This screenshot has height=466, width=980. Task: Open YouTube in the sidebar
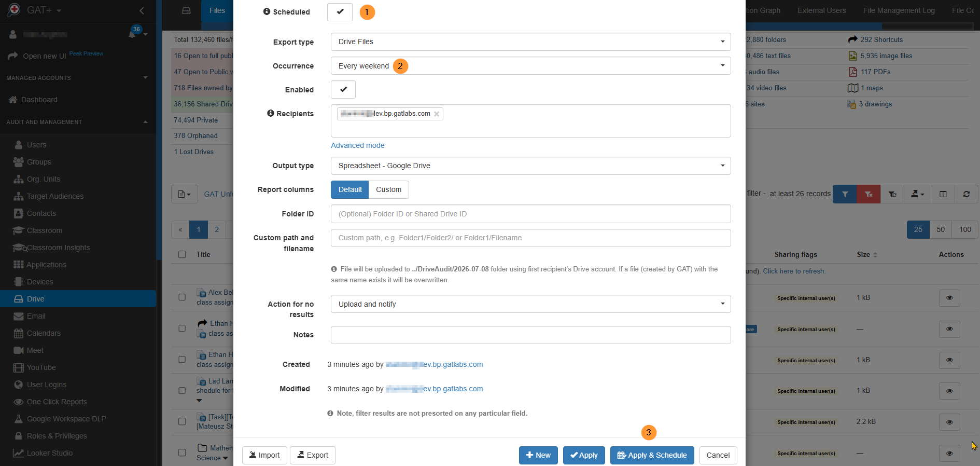(41, 367)
